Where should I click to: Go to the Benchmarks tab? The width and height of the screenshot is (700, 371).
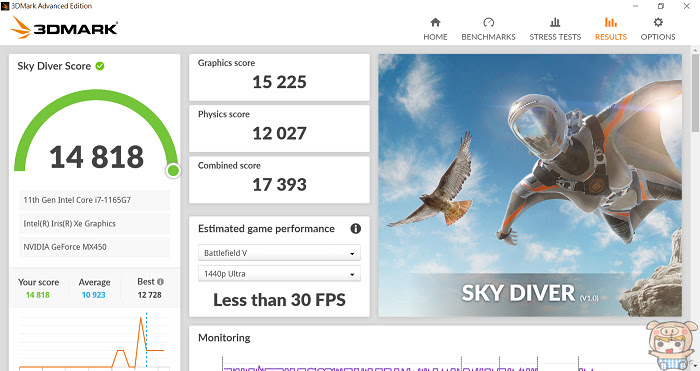[x=488, y=29]
